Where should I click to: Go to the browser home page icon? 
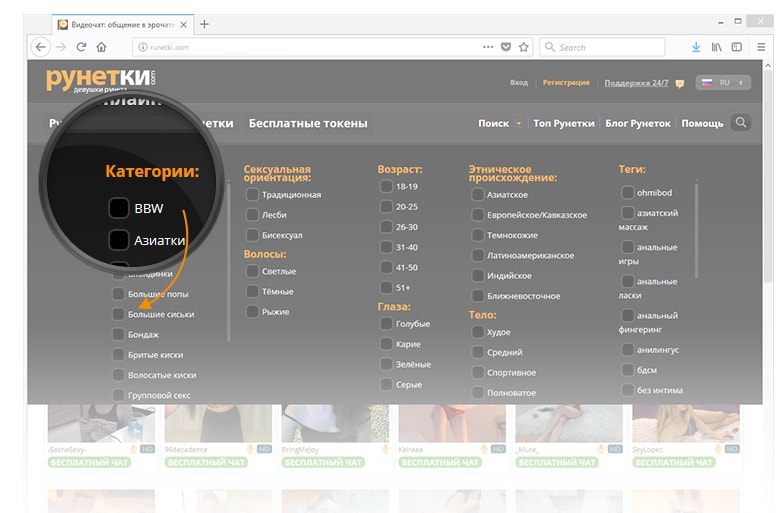(101, 47)
